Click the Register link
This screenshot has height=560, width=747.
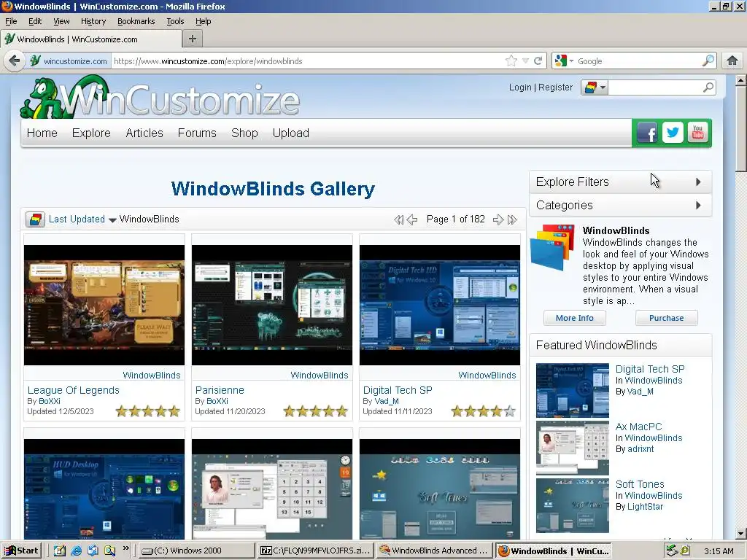555,87
